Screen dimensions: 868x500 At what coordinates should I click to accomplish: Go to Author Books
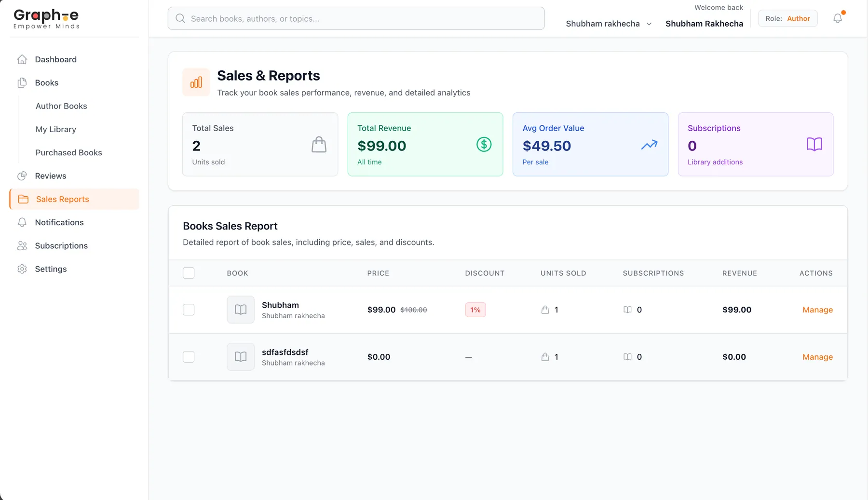[61, 106]
